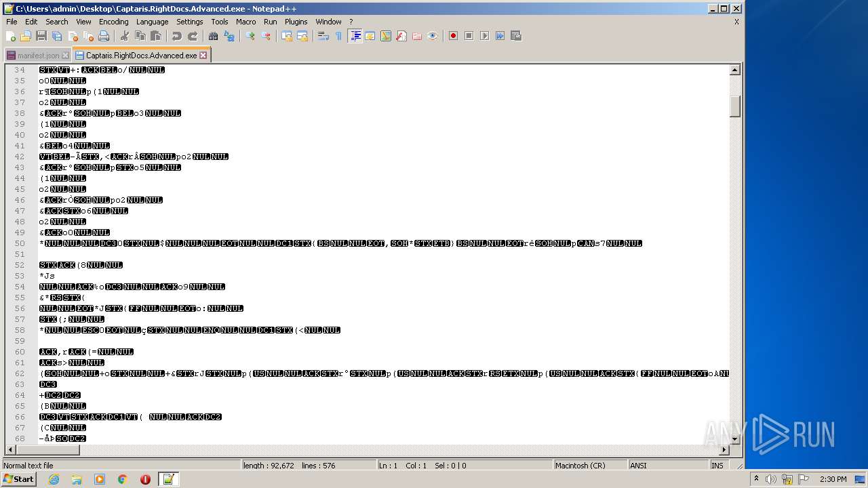Close document using menu bar X

click(x=736, y=22)
